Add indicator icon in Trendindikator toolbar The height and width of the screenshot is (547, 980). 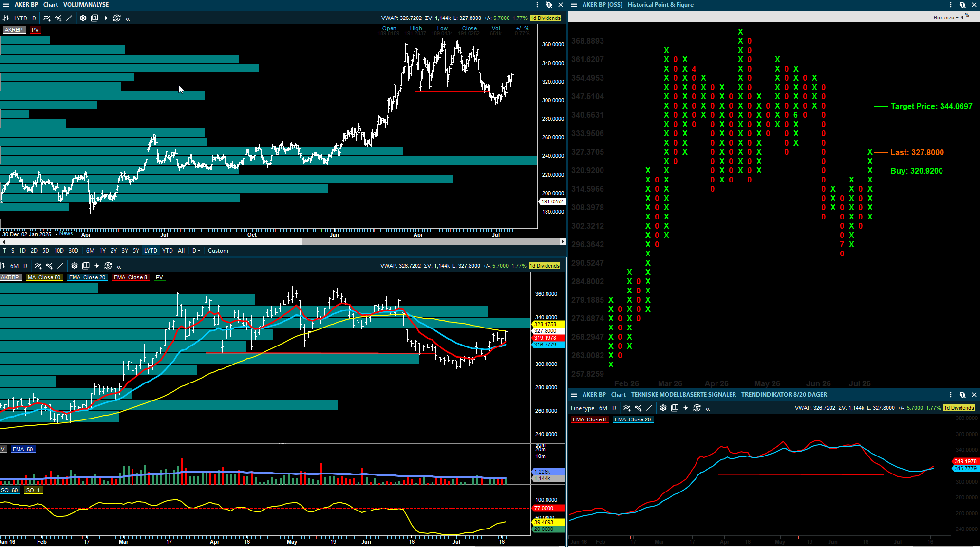tap(627, 408)
